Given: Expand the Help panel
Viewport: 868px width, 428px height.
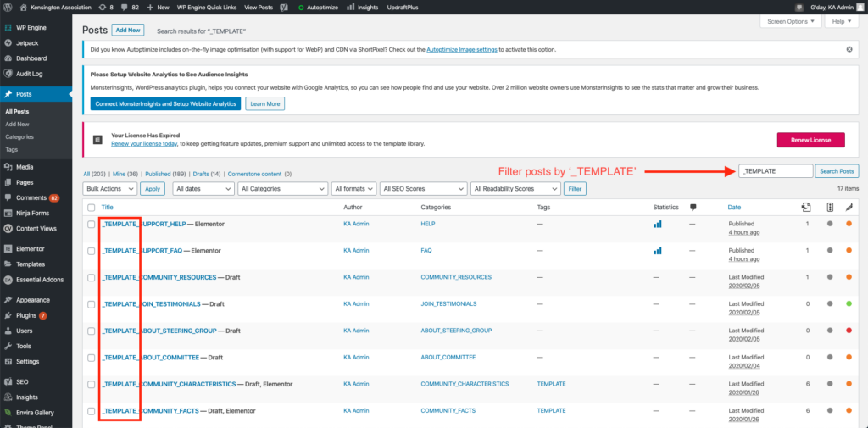Looking at the screenshot, I should (842, 21).
